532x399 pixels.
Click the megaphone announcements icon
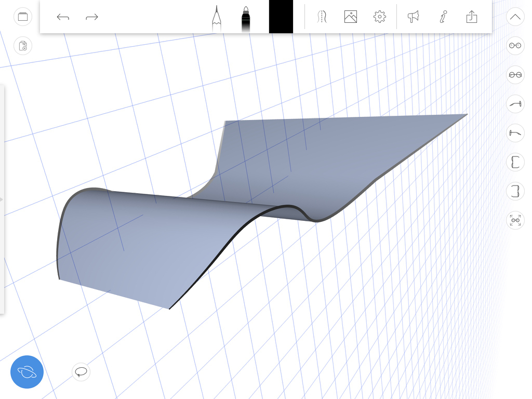413,17
